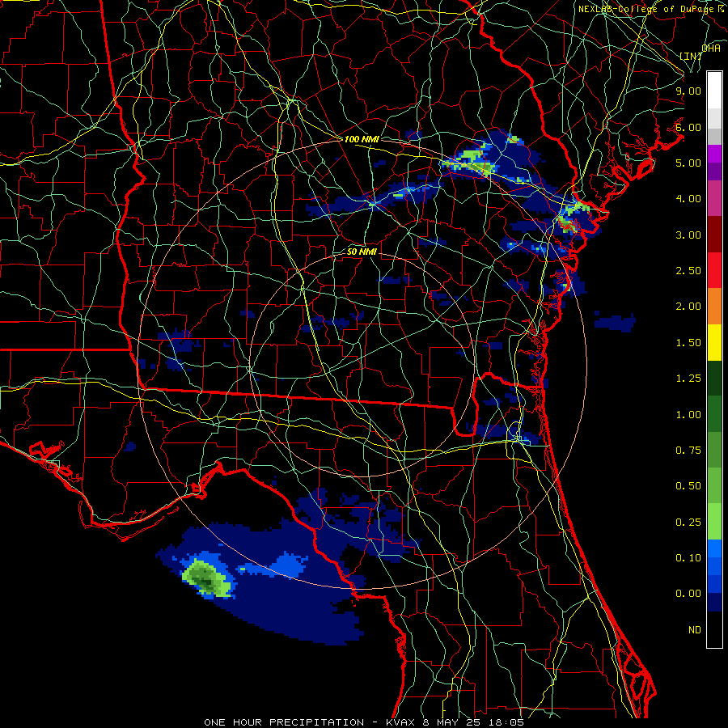The height and width of the screenshot is (728, 728).
Task: Select the bright magenta legend swatch
Action: [714, 154]
